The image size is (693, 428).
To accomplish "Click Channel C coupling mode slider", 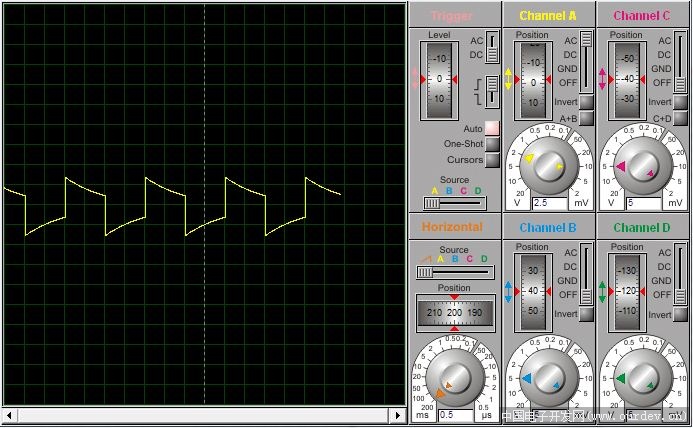I will click(680, 61).
